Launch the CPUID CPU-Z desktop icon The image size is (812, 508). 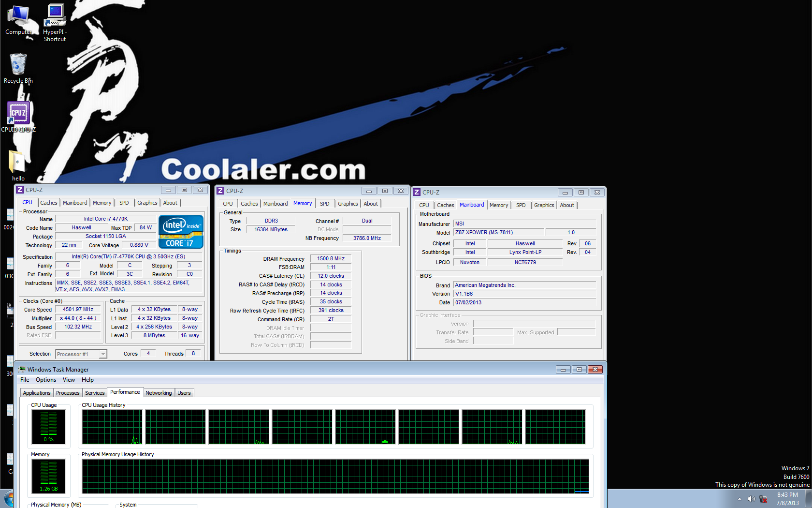pos(18,117)
